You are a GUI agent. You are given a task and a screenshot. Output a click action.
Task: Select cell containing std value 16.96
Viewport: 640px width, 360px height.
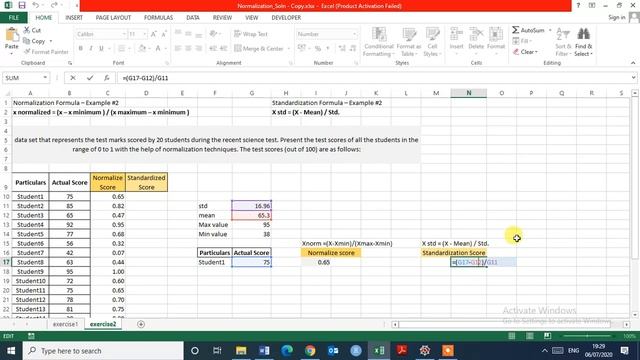click(251, 206)
